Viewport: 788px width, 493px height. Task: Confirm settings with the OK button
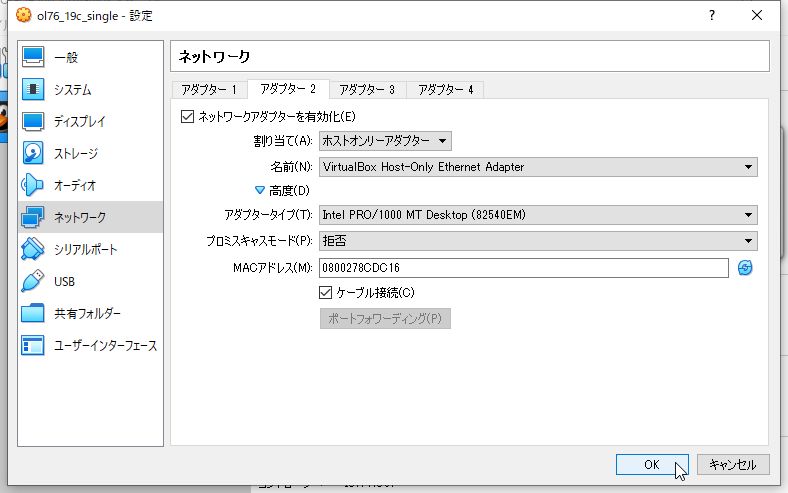click(x=652, y=464)
